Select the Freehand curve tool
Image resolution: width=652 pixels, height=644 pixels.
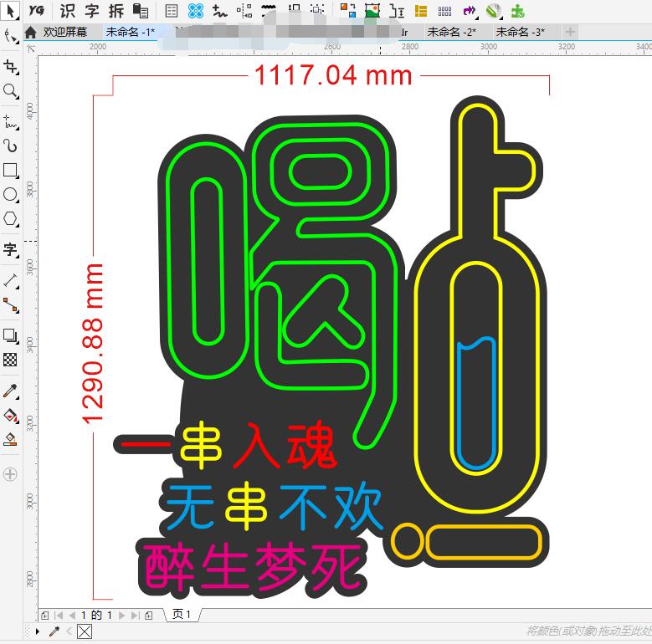click(10, 122)
